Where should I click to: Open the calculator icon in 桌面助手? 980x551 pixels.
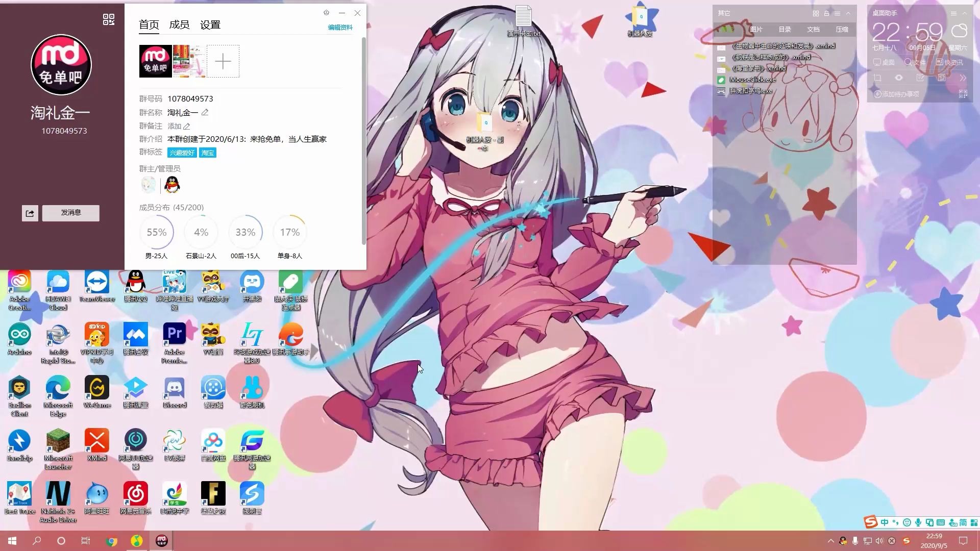[x=942, y=78]
